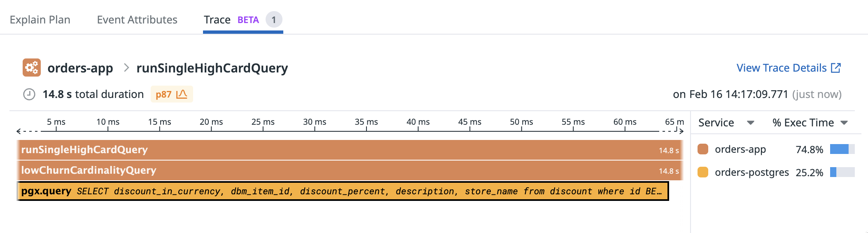
Task: Click the right arrow on the timeline axis
Action: click(681, 131)
